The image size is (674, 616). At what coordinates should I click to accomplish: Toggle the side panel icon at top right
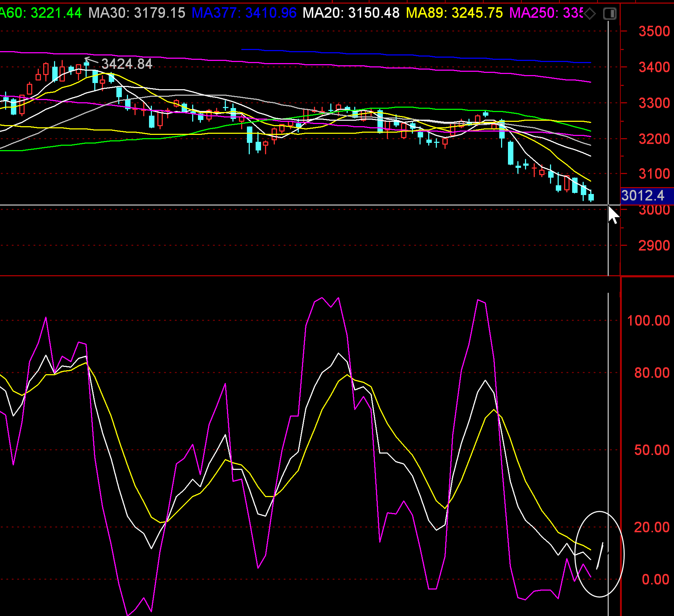point(610,14)
